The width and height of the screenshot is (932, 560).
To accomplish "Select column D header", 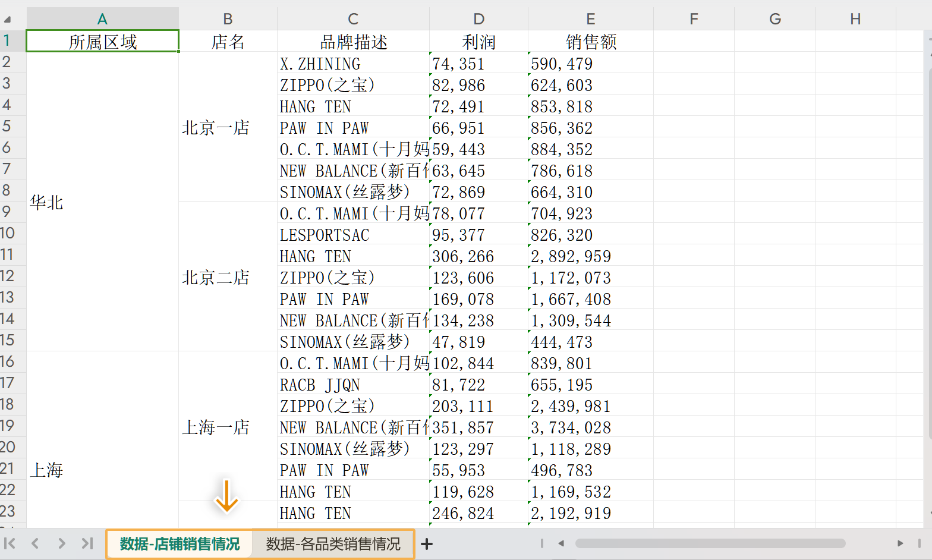I will pos(478,19).
